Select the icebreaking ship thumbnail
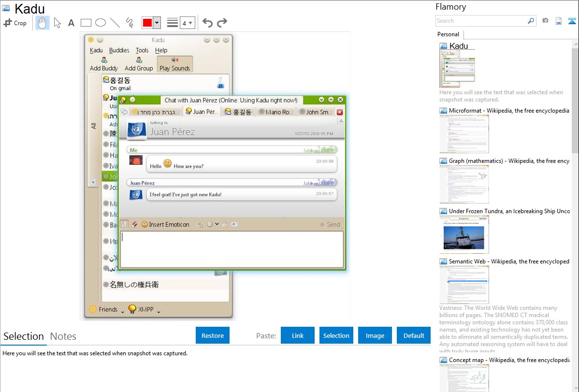This screenshot has width=579, height=392. [464, 234]
